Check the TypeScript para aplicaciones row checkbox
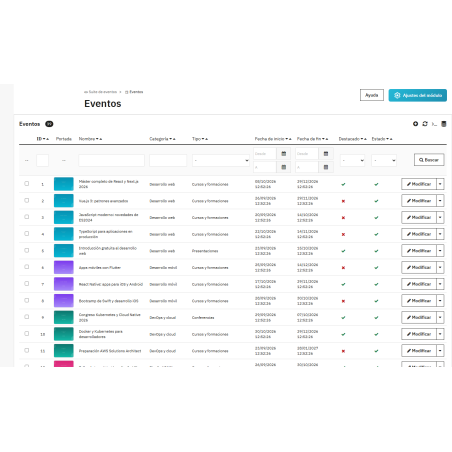Screen dimensions: 452x452 pyautogui.click(x=27, y=234)
